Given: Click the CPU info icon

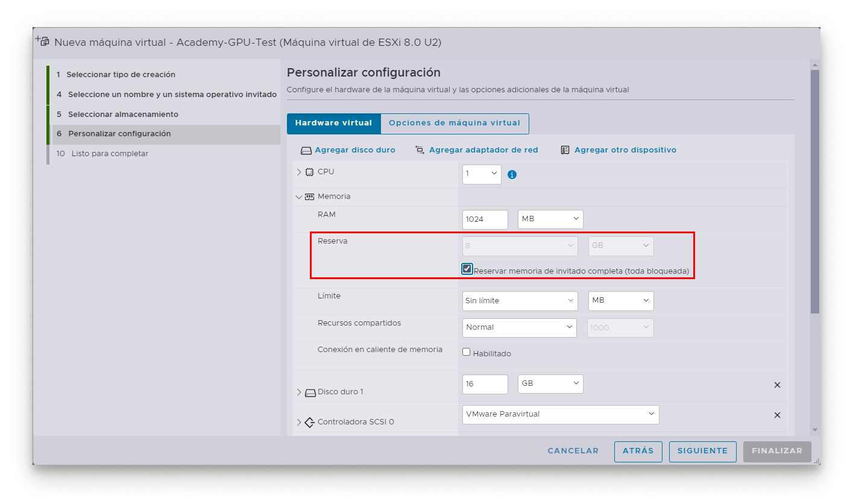Looking at the screenshot, I should click(x=512, y=175).
